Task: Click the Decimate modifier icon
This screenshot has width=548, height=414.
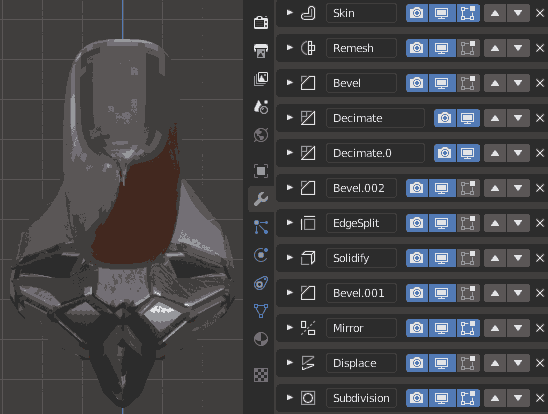Action: (308, 118)
